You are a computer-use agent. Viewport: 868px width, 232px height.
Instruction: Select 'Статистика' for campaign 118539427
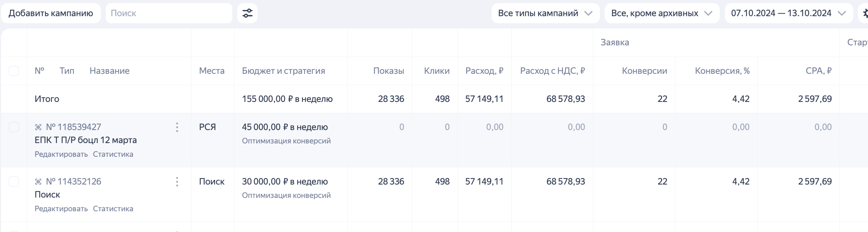[113, 154]
